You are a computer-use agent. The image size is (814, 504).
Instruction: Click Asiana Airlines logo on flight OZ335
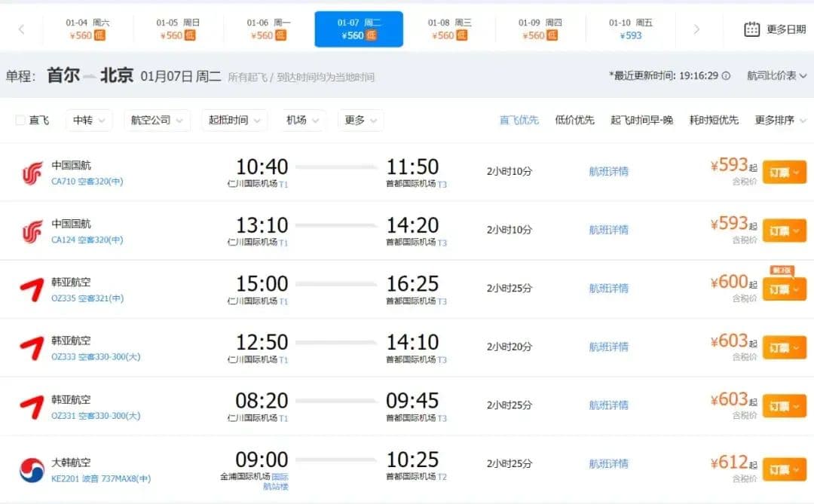click(x=32, y=289)
